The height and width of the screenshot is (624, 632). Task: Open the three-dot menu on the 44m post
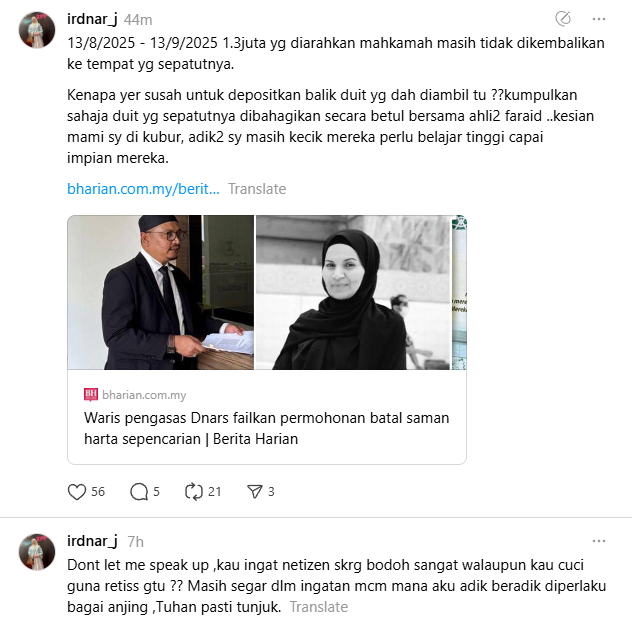(x=599, y=19)
